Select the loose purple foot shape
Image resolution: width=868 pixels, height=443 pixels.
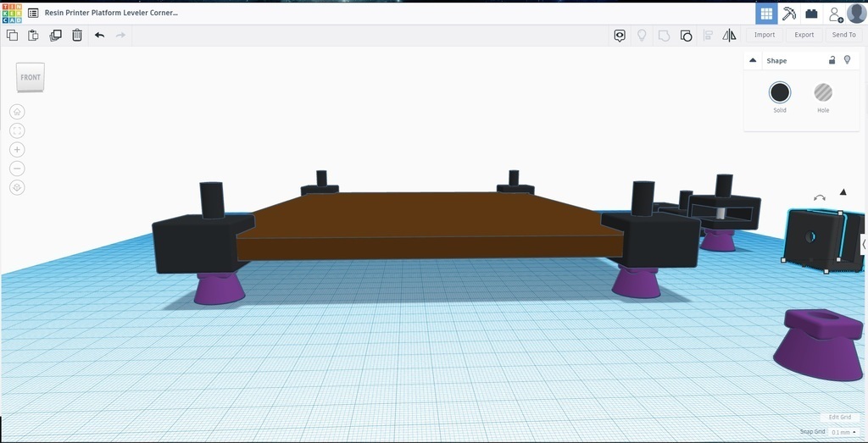820,344
